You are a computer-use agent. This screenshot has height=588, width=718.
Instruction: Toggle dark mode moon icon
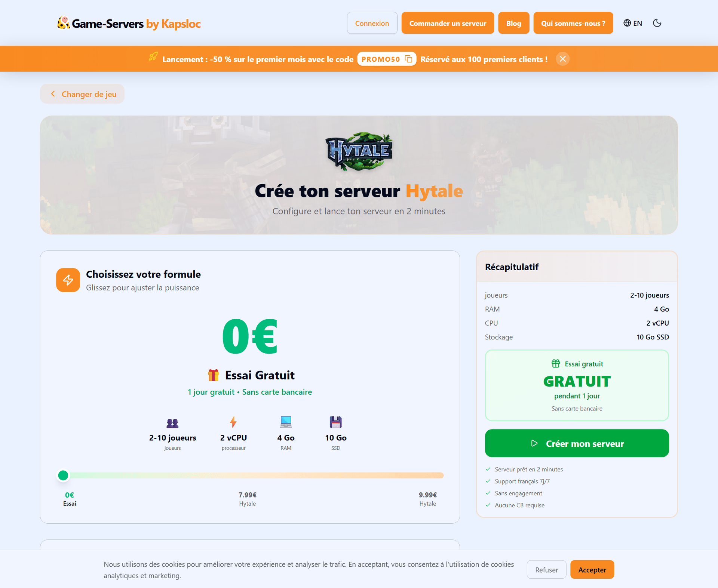click(x=657, y=23)
